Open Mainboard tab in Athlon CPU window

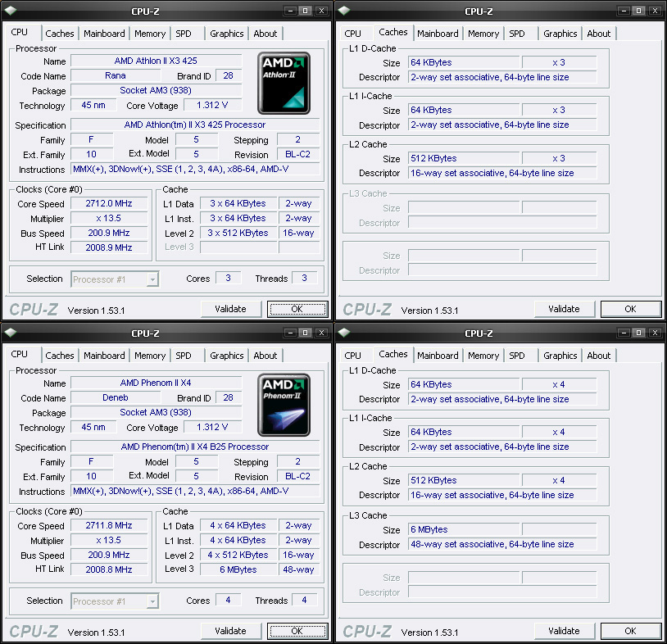[x=104, y=34]
